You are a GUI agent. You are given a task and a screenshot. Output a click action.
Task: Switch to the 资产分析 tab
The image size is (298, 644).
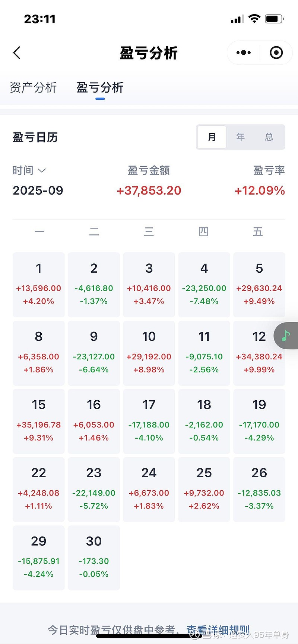click(x=33, y=88)
